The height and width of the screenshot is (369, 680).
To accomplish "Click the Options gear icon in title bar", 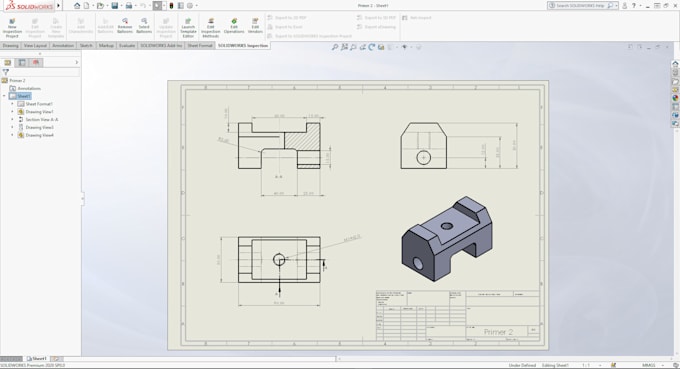I will (x=190, y=6).
